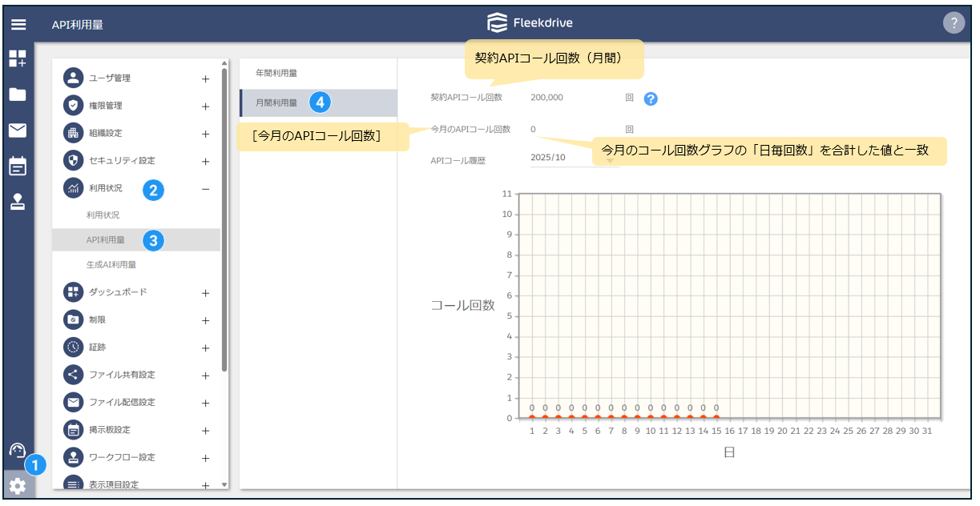The height and width of the screenshot is (506, 980).
Task: Click the settings gear icon
Action: tap(17, 486)
